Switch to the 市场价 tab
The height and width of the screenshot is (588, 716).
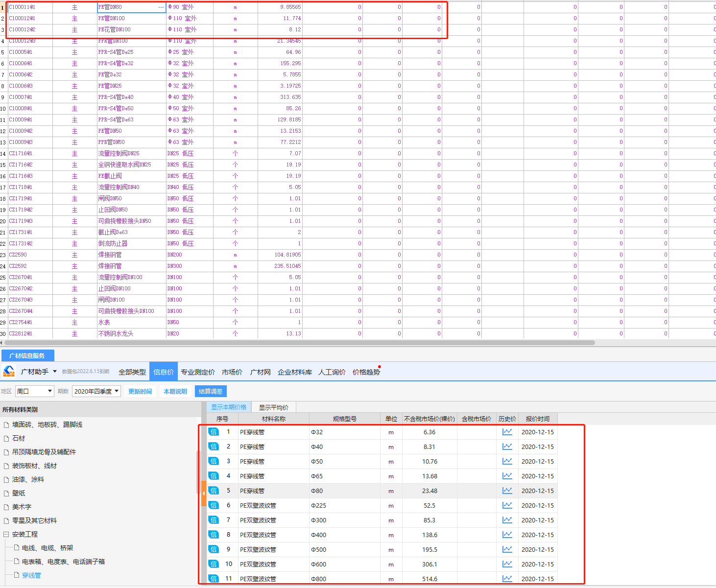[232, 372]
